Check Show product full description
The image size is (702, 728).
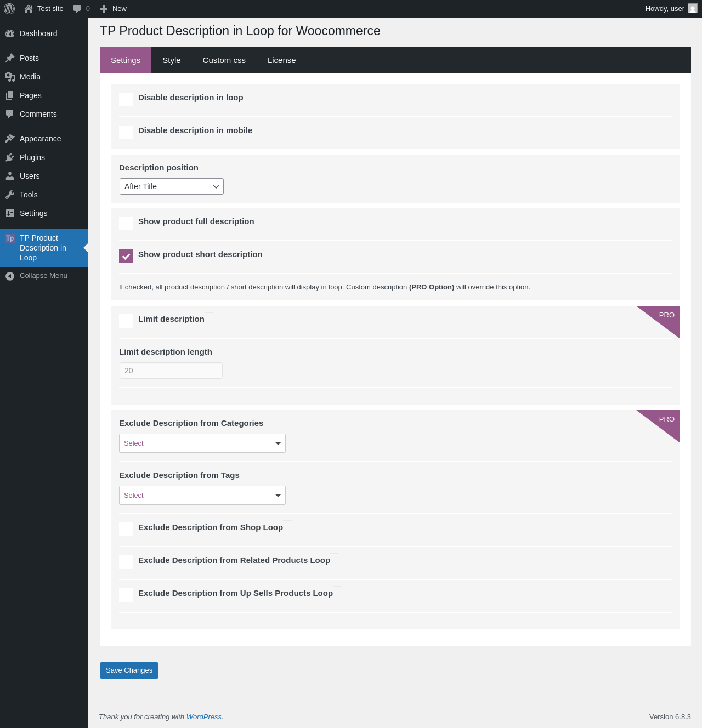pyautogui.click(x=126, y=223)
